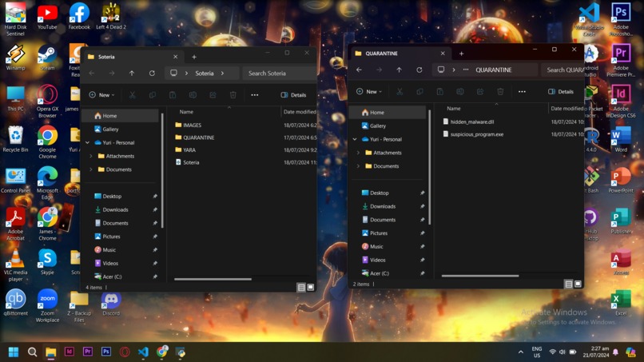Viewport: 644px width, 362px height.
Task: Unpin Pictures in QUARANTINE window sidebar
Action: (422, 233)
